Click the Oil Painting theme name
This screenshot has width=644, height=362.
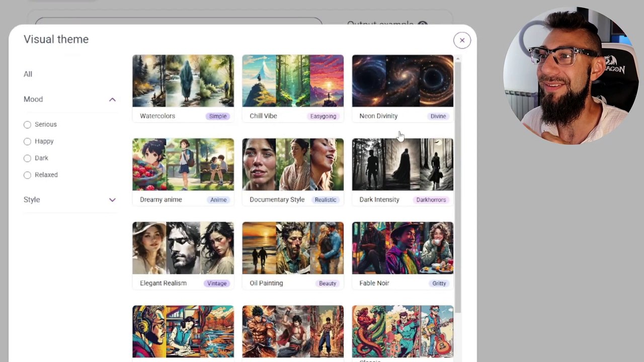tap(266, 283)
